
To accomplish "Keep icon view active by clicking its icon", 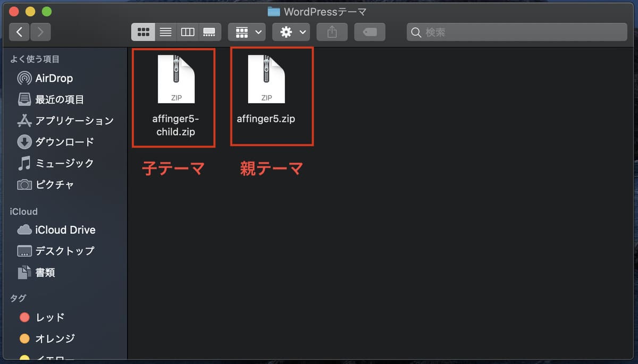I will [142, 31].
